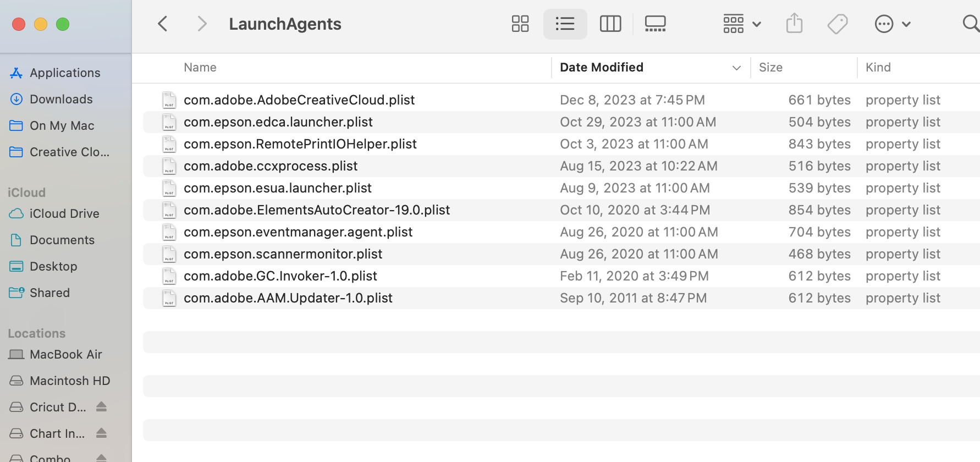
Task: Sort files by Name column
Action: click(200, 68)
